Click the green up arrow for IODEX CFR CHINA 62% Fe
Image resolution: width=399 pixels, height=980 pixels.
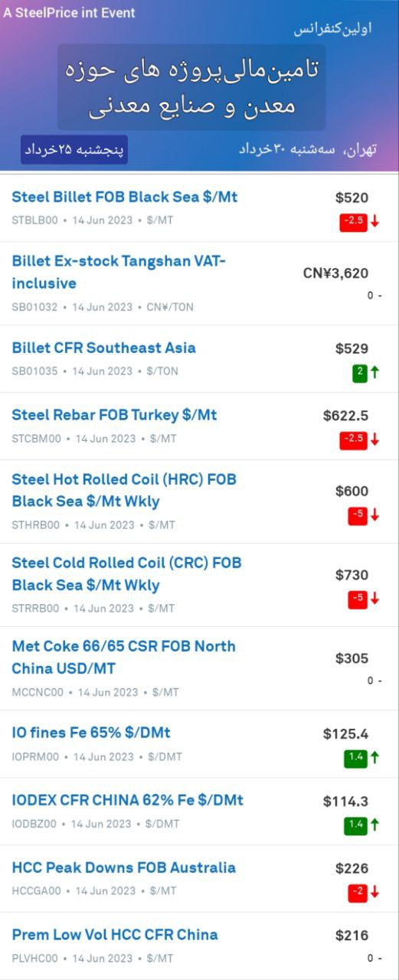[375, 825]
